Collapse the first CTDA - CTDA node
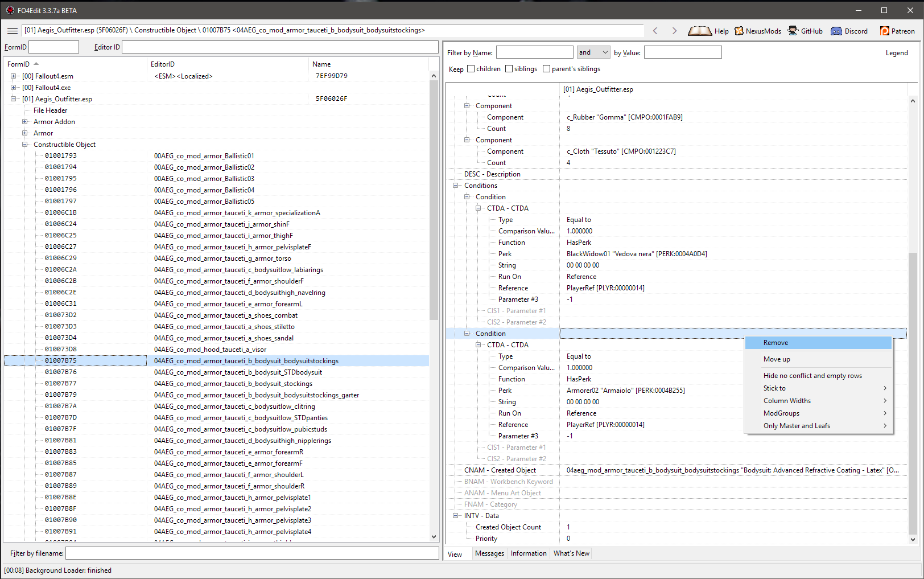The width and height of the screenshot is (924, 579). 478,208
